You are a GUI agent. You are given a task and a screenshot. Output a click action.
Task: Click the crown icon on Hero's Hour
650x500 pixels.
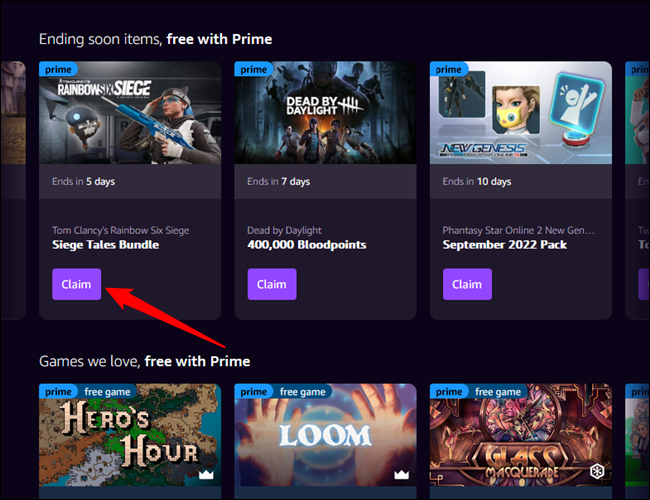coord(206,474)
